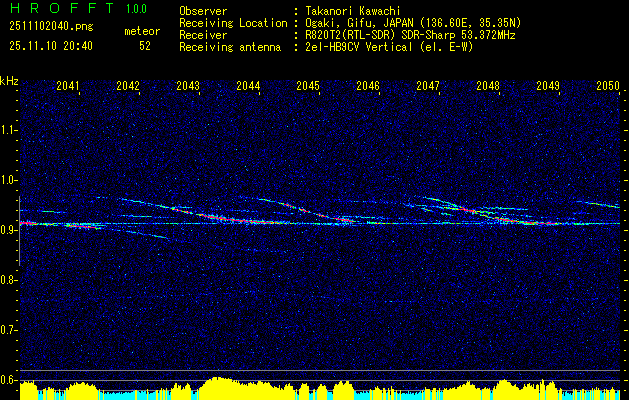
Task: Click time marker 2045
Action: (x=308, y=85)
